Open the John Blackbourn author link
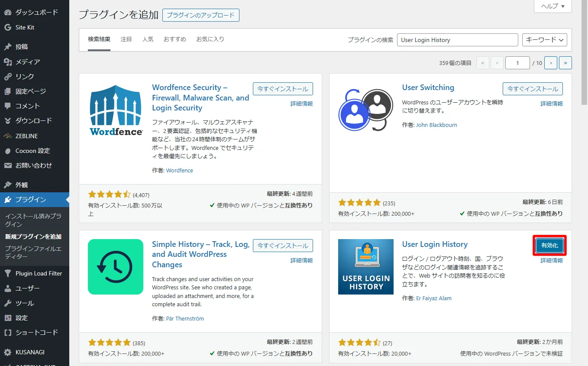Screen dimensions: 588x366 click(x=436, y=125)
